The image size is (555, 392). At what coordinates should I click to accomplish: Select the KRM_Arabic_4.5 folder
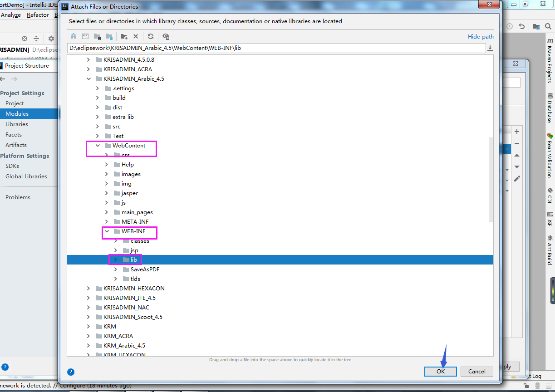point(124,345)
